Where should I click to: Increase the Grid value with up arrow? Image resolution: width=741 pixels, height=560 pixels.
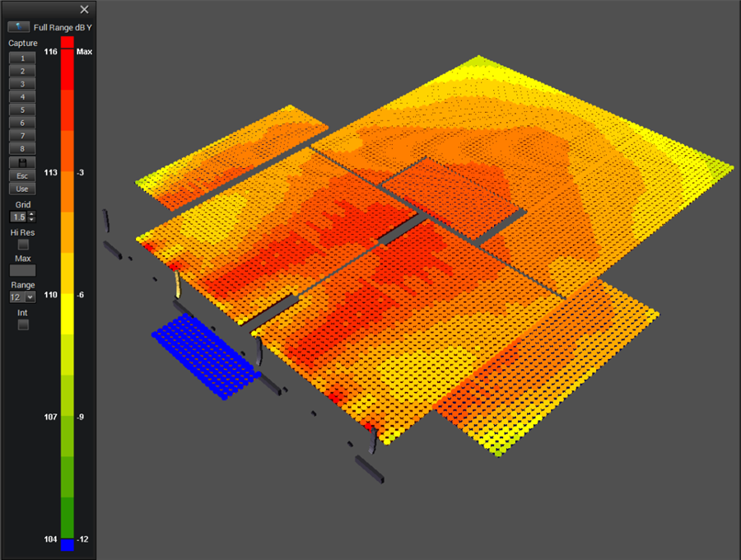31,214
